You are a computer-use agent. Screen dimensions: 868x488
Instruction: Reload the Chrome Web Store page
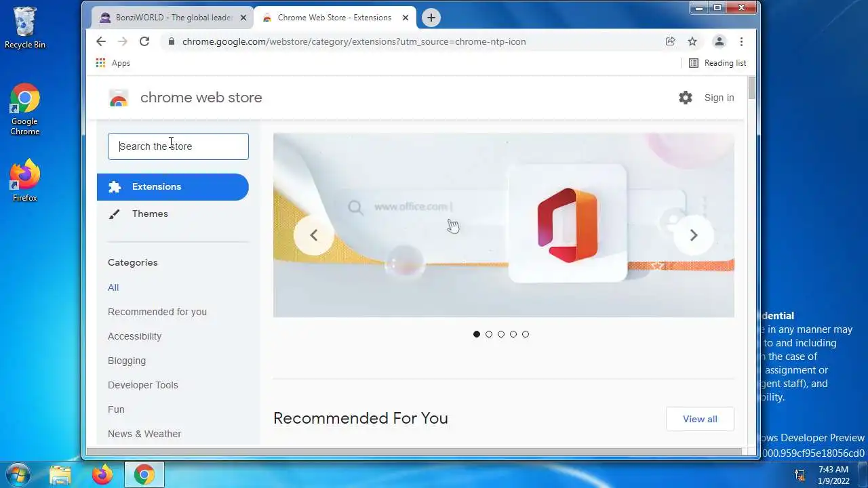point(144,41)
